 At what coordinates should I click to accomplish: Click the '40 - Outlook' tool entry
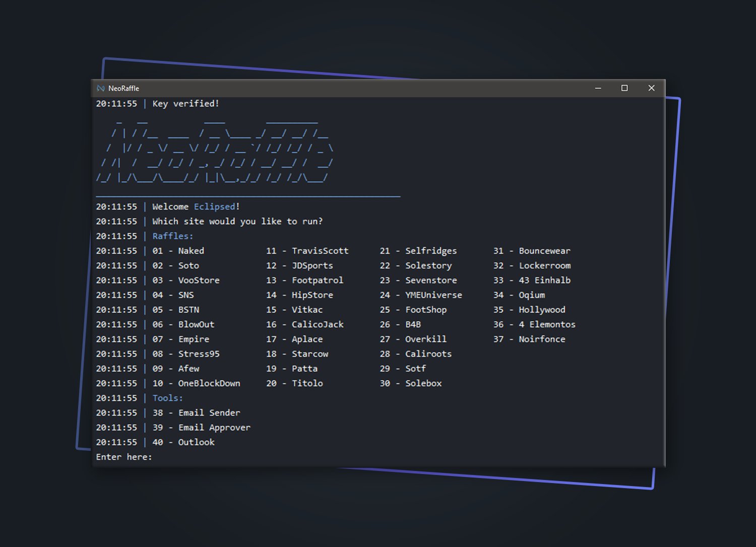[183, 442]
